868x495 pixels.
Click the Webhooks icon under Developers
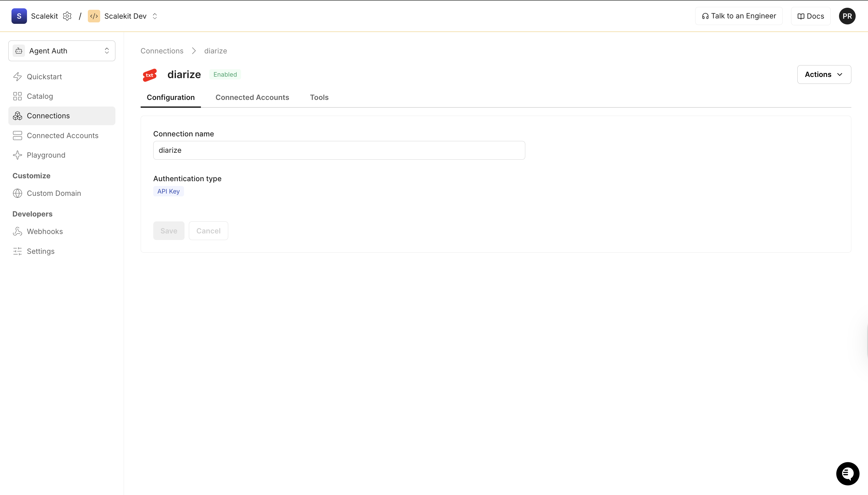click(18, 231)
